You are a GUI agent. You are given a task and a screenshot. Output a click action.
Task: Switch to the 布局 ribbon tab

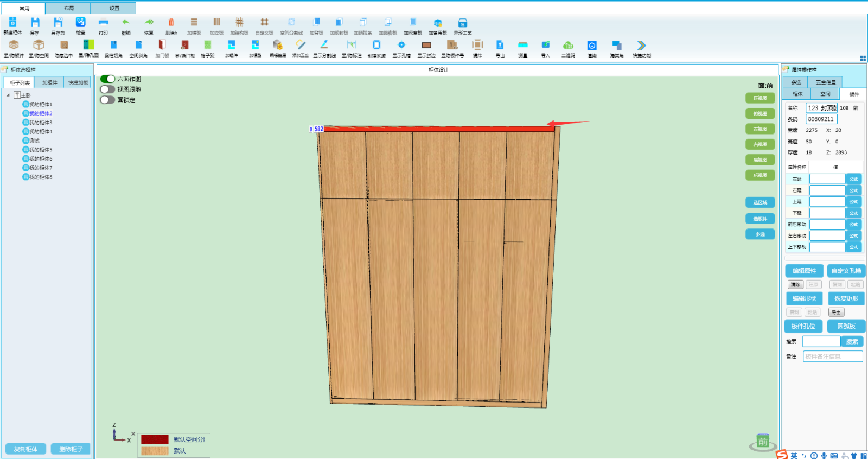pyautogui.click(x=68, y=8)
